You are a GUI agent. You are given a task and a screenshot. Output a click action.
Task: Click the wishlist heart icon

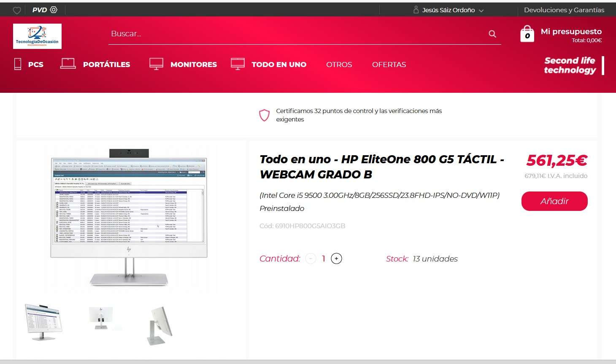pos(17,10)
